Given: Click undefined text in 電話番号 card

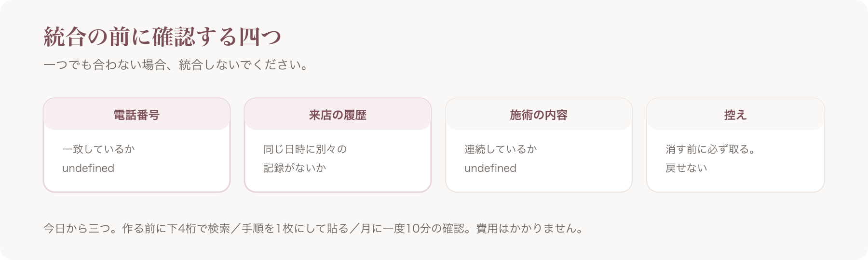Looking at the screenshot, I should click(x=88, y=168).
